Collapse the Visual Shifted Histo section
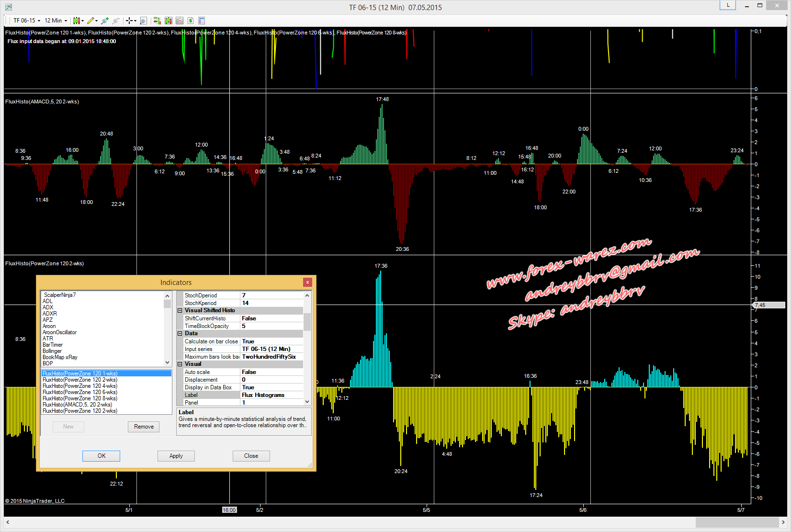791x532 pixels. (181, 311)
